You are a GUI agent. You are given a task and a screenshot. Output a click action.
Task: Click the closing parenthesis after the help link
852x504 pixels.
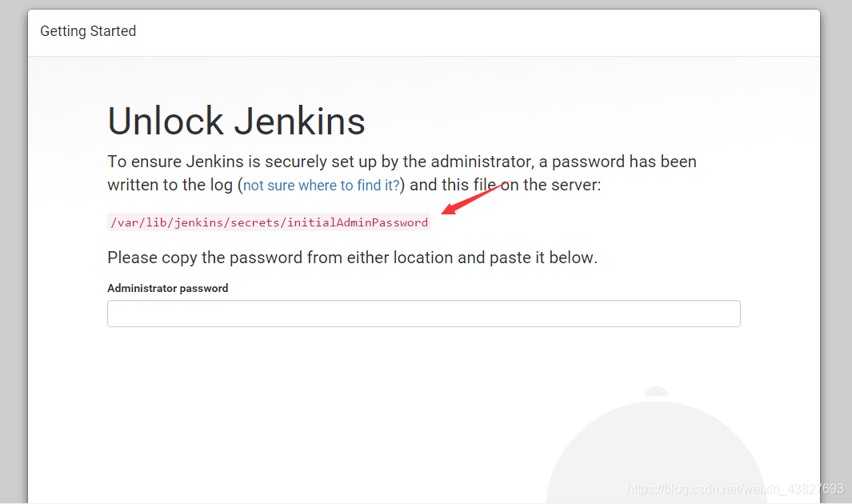click(x=402, y=185)
